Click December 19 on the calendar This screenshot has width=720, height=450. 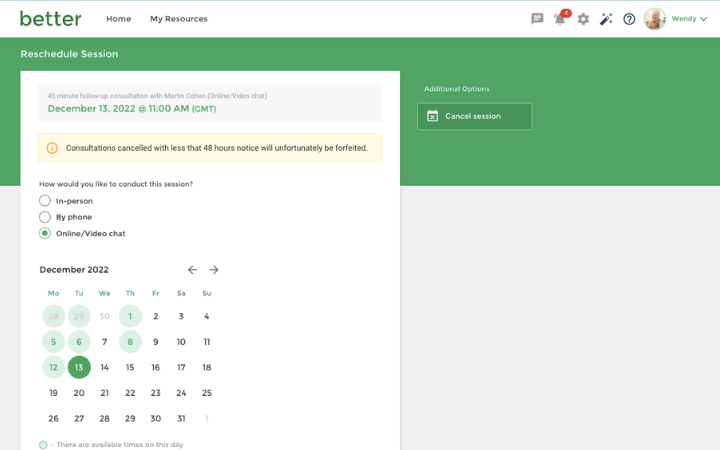[53, 393]
